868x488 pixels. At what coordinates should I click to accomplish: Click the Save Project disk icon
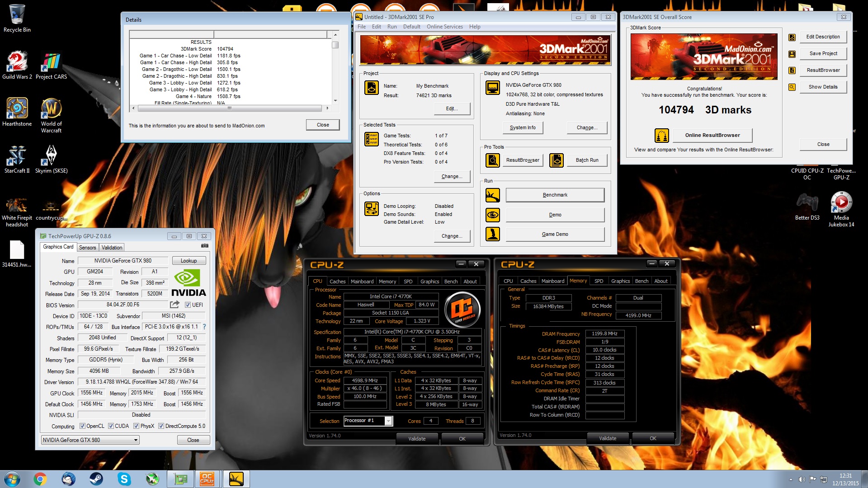point(792,54)
